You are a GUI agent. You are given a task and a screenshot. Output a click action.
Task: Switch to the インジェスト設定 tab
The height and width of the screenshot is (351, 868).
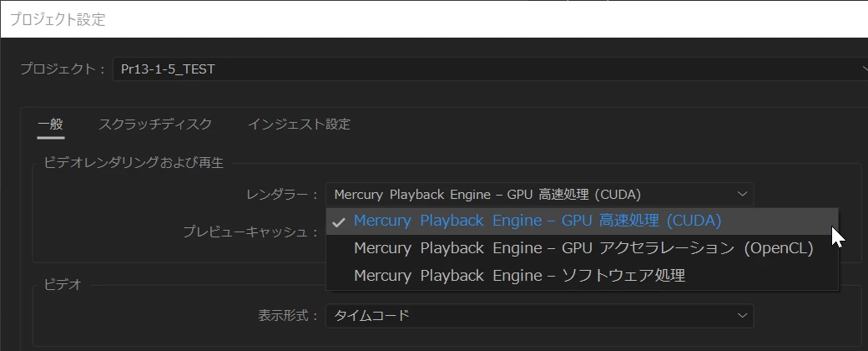click(299, 125)
